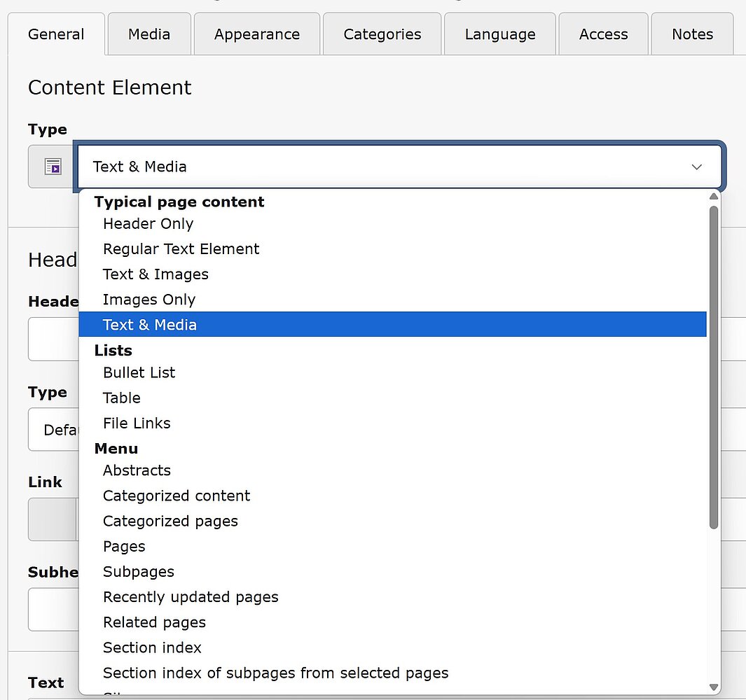This screenshot has height=700, width=746.
Task: Switch to the Access tab
Action: pyautogui.click(x=603, y=34)
